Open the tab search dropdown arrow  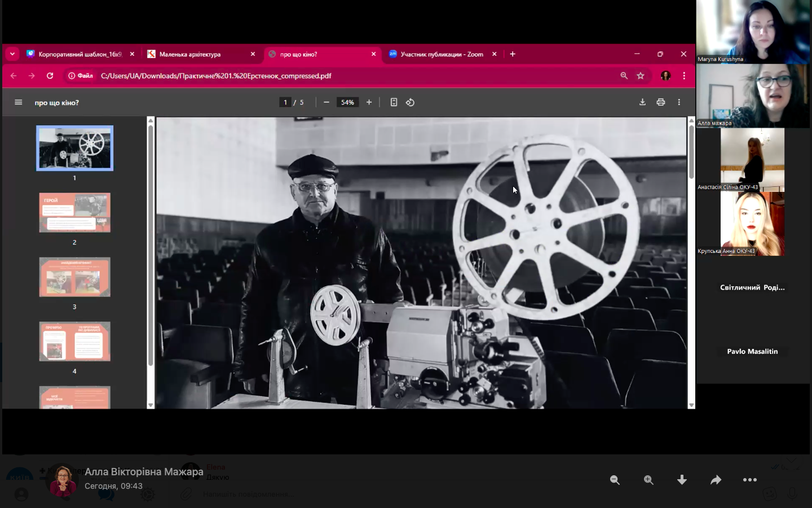(x=12, y=54)
